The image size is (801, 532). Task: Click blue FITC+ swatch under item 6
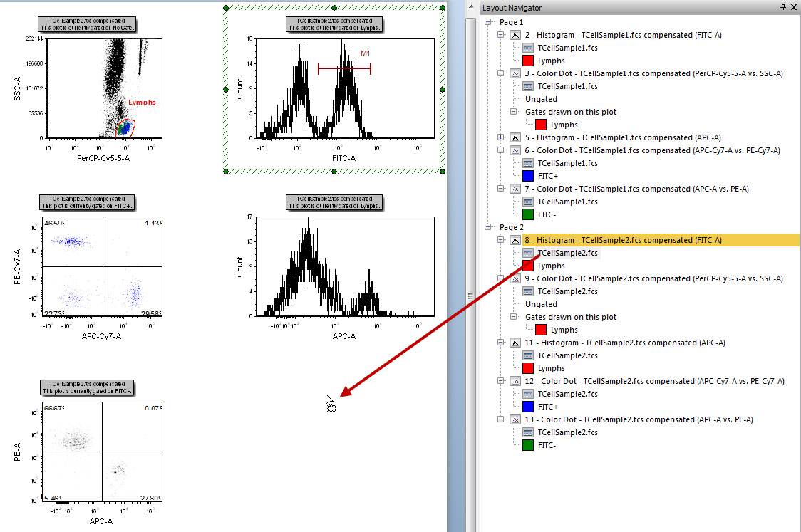(528, 176)
